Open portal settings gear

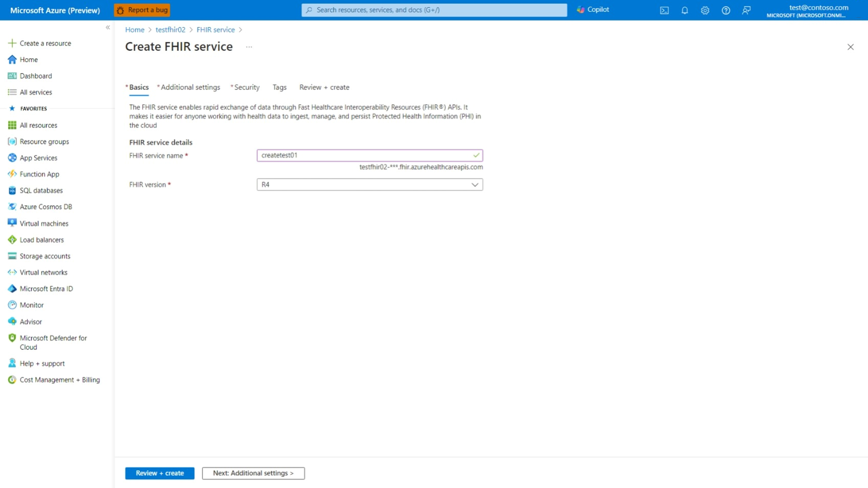705,10
